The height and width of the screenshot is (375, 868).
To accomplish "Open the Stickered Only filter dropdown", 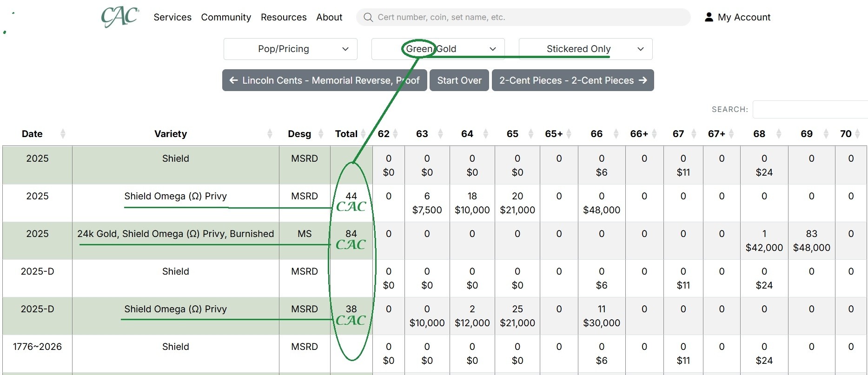I will tap(585, 49).
